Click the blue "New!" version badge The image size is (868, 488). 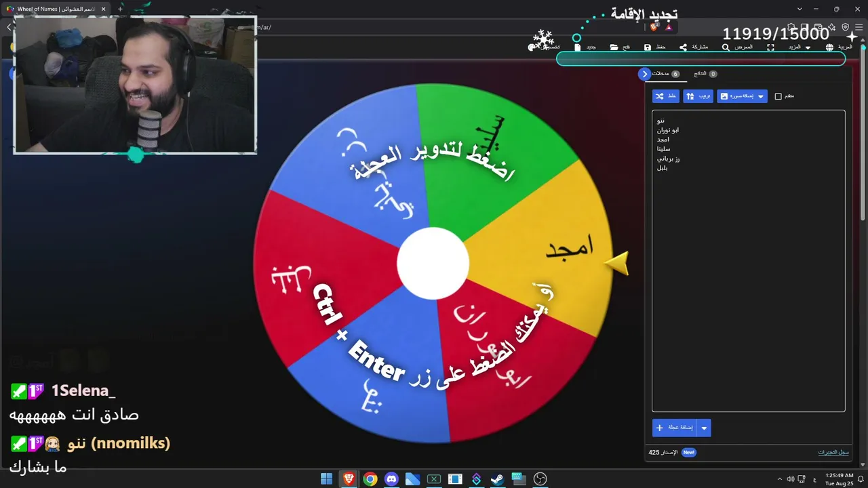click(689, 452)
